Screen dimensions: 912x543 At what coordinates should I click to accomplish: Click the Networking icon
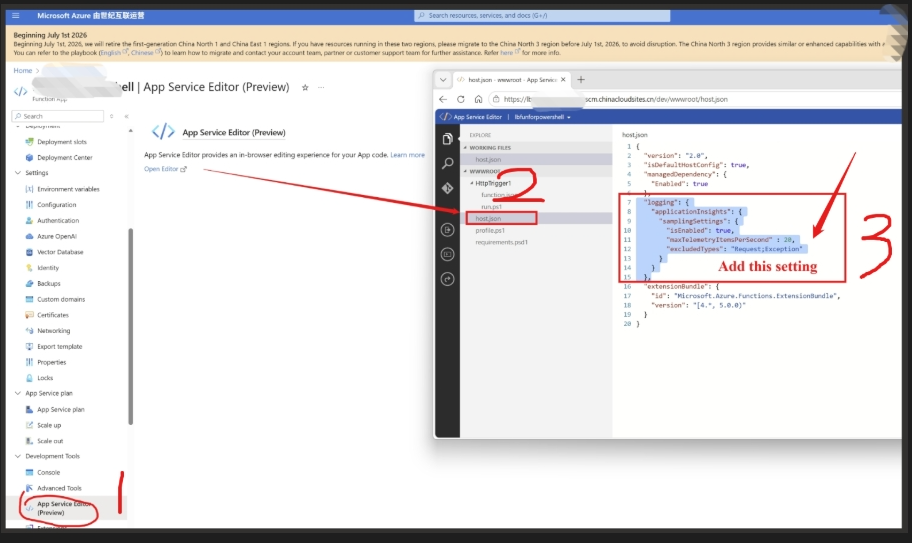coord(29,330)
